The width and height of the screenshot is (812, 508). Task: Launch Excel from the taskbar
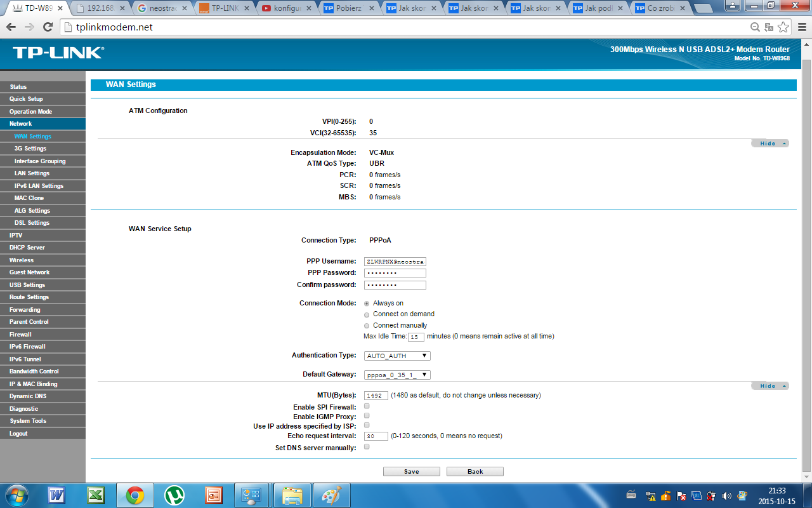(96, 495)
